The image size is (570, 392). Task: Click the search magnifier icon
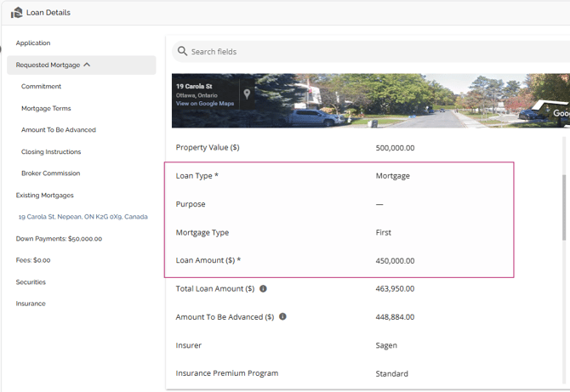(182, 52)
